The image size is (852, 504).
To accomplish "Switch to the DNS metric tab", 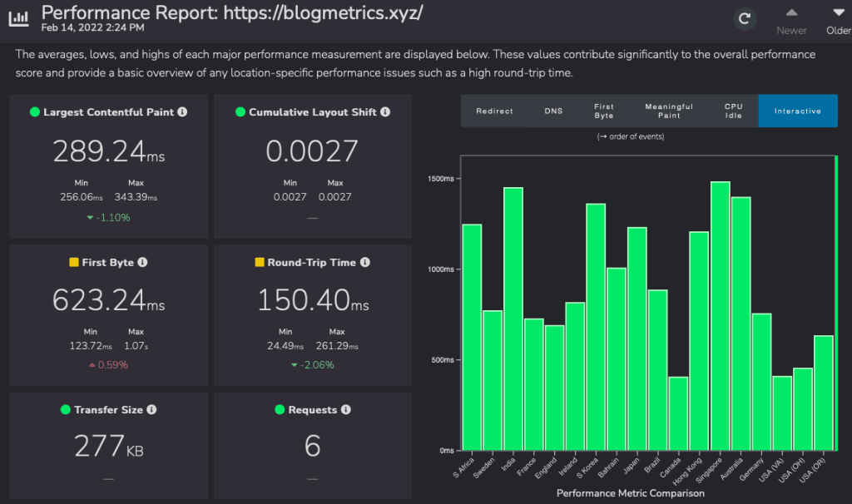I will pos(553,111).
